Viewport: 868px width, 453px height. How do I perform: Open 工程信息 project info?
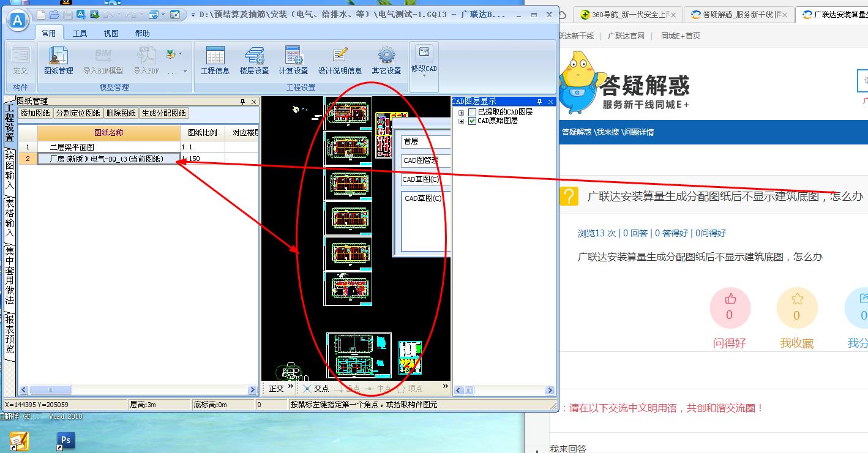point(215,61)
